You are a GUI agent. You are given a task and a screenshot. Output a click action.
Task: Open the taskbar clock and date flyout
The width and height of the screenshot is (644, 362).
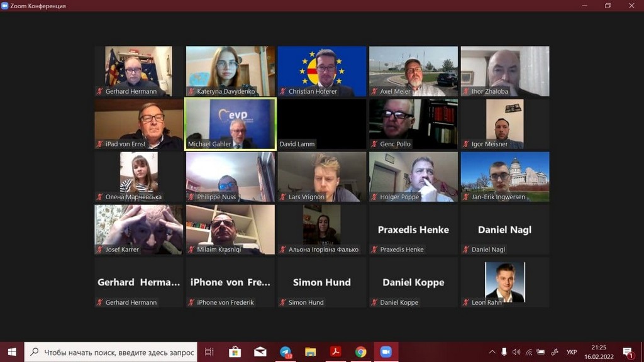(x=599, y=352)
